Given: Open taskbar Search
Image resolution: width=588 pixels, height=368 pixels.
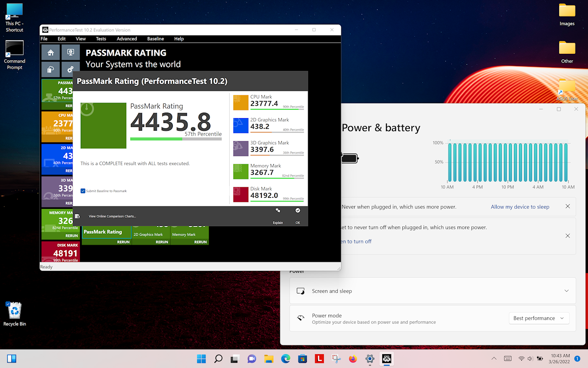Looking at the screenshot, I should point(218,359).
